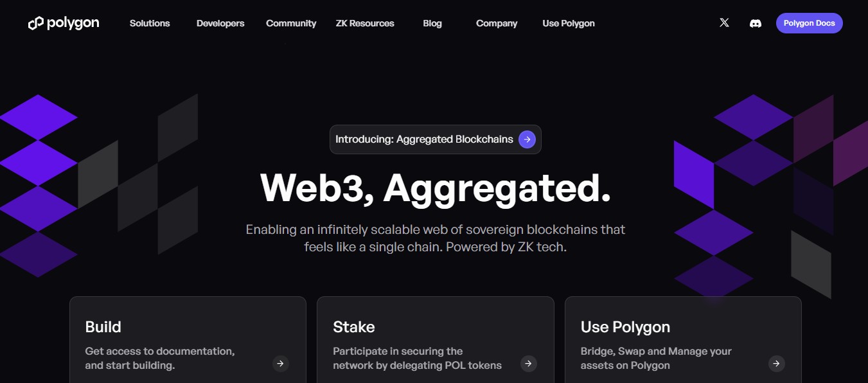Screen dimensions: 868x383
Task: Open the Company menu item
Action: pos(497,23)
